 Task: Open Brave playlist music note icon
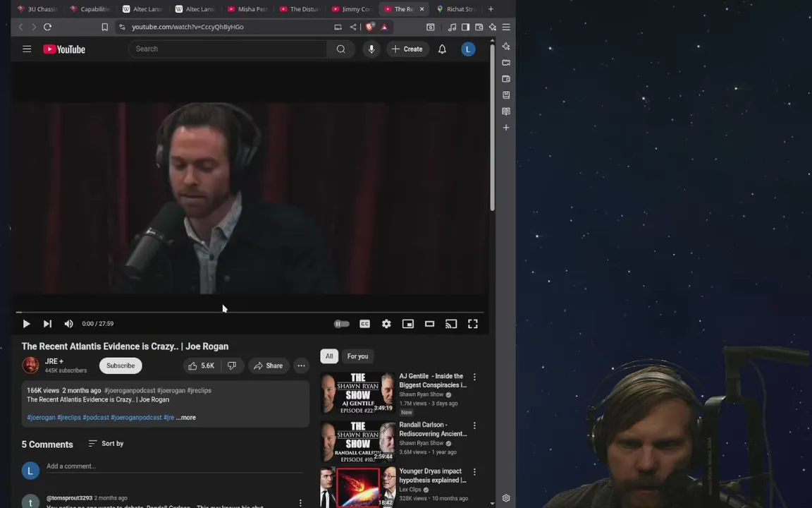(452, 27)
